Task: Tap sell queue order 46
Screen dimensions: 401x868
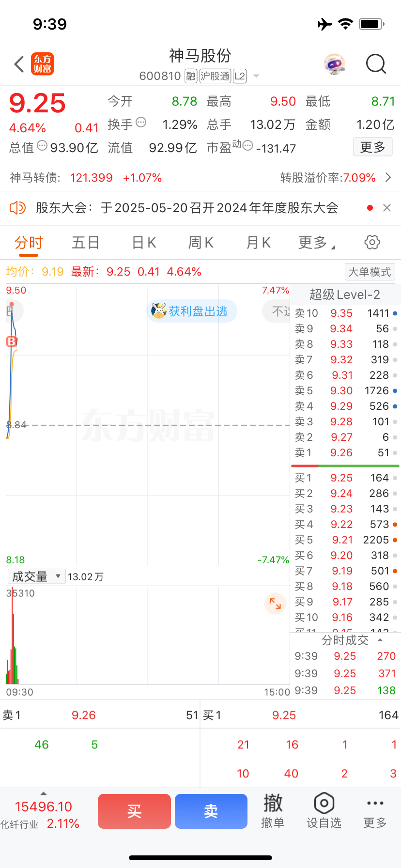Action: click(x=42, y=744)
